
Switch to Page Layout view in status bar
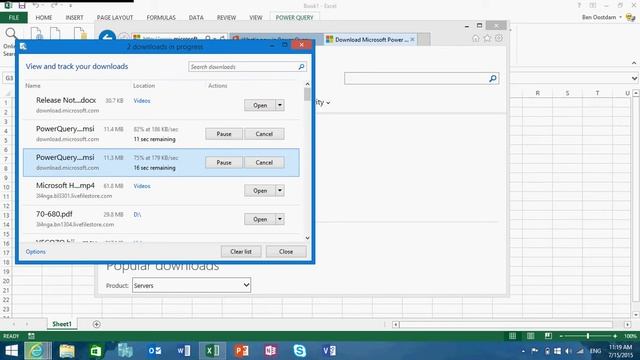530,336
